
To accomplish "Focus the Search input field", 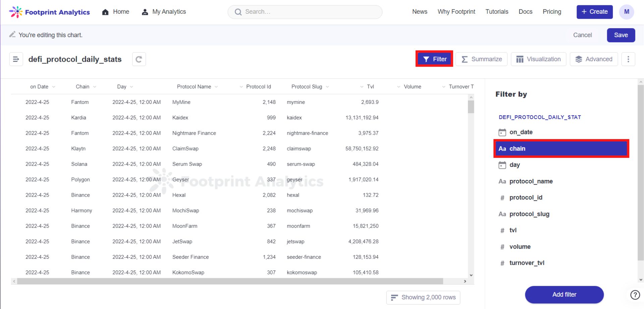I will [x=305, y=12].
